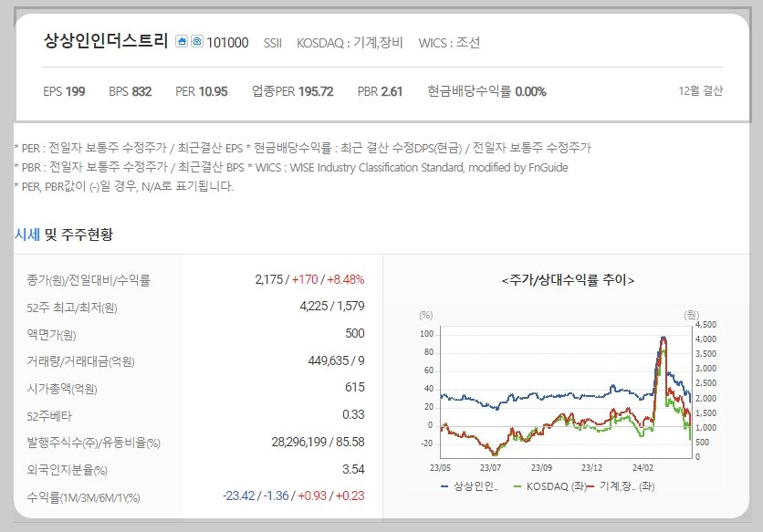This screenshot has width=763, height=532.
Task: Click the red 기계,장.. (좌) legend entry
Action: 622,486
